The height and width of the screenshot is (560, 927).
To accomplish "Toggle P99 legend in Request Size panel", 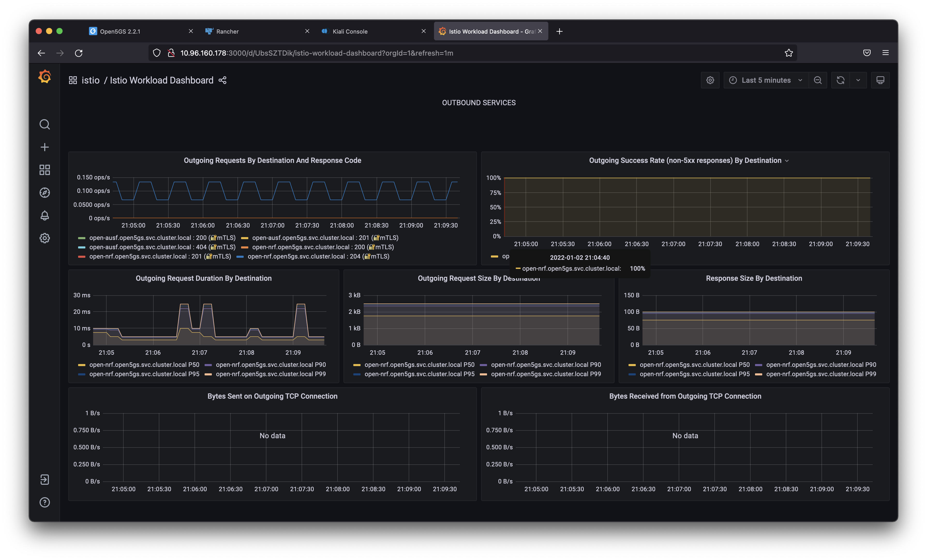I will [x=546, y=374].
